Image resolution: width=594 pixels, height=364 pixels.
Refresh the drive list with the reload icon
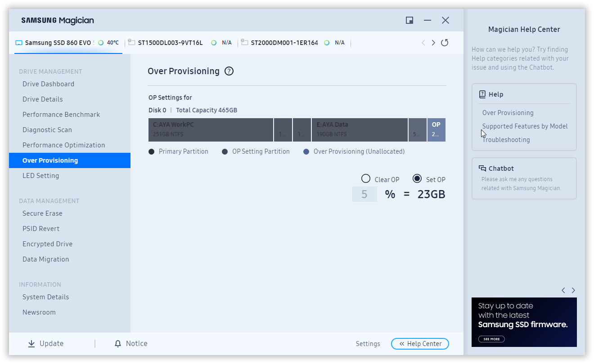(445, 43)
